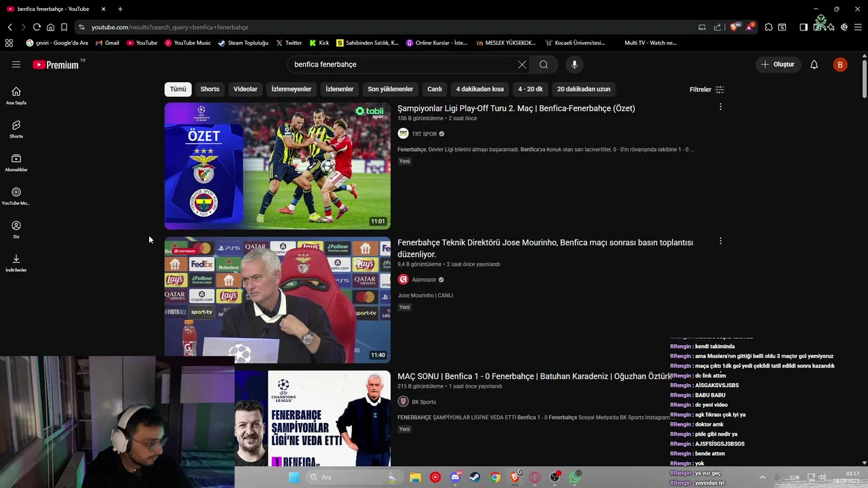The height and width of the screenshot is (488, 868).
Task: Open Abonelikler in the sidebar
Action: [16, 163]
